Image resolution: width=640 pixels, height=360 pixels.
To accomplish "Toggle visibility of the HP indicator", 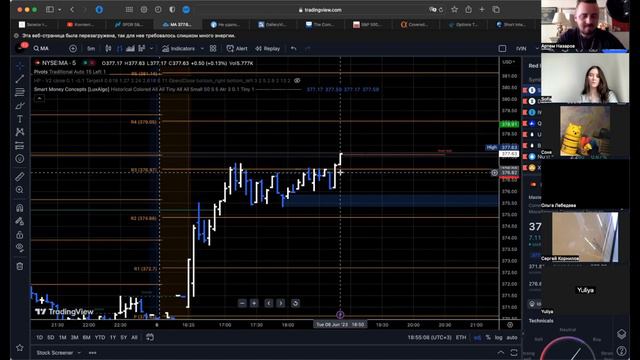I will 297,80.
